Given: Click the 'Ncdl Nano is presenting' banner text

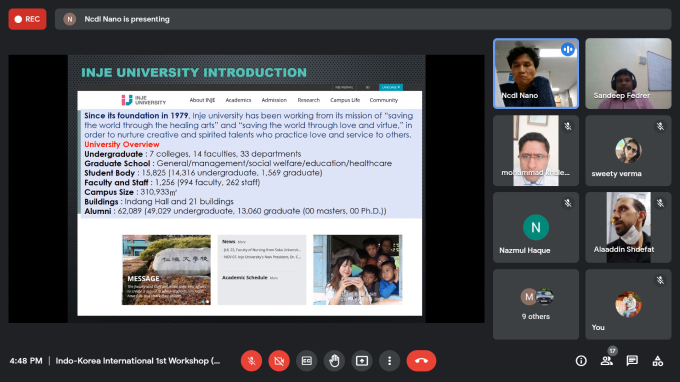Looking at the screenshot, I should tap(127, 19).
